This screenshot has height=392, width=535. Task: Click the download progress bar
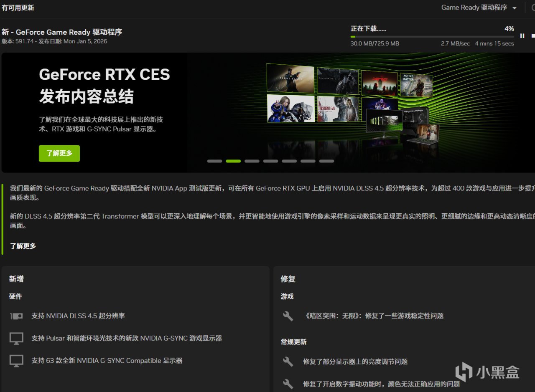pos(432,37)
